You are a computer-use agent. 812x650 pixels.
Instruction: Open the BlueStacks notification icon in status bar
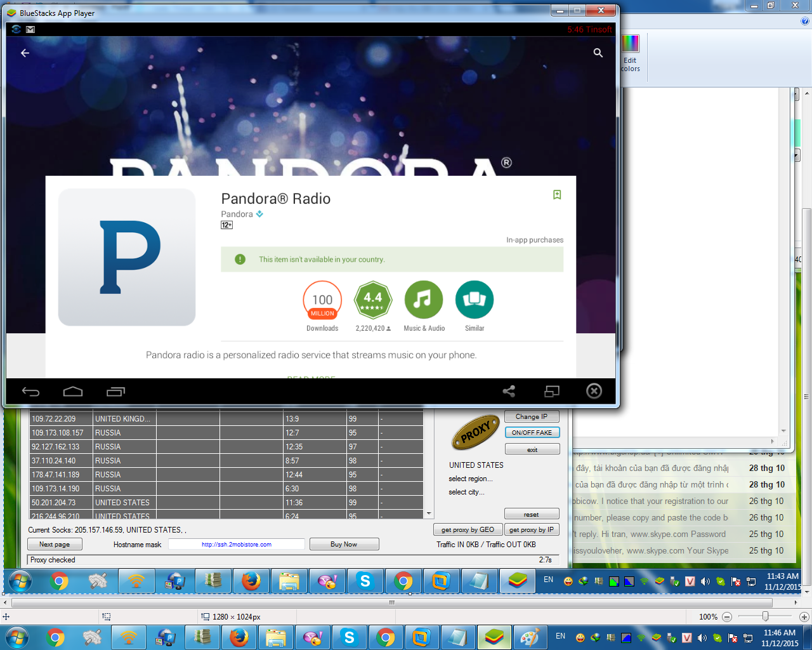tap(16, 29)
